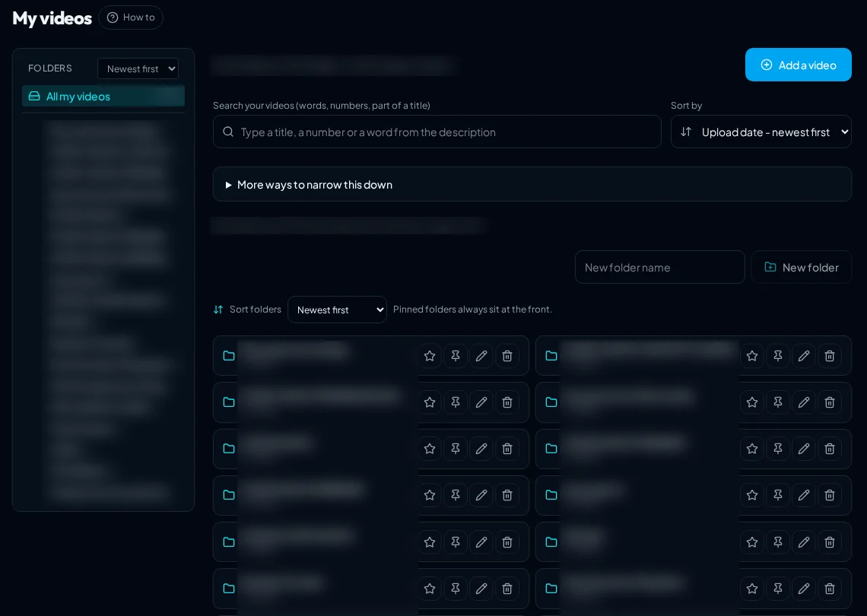Viewport: 867px width, 616px height.
Task: Pin the sixth folder in right column
Action: 778,589
